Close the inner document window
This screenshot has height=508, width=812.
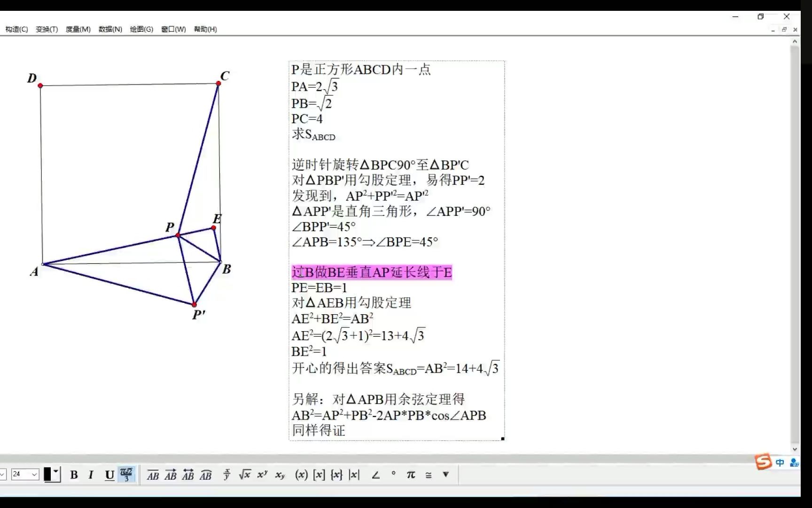click(795, 30)
